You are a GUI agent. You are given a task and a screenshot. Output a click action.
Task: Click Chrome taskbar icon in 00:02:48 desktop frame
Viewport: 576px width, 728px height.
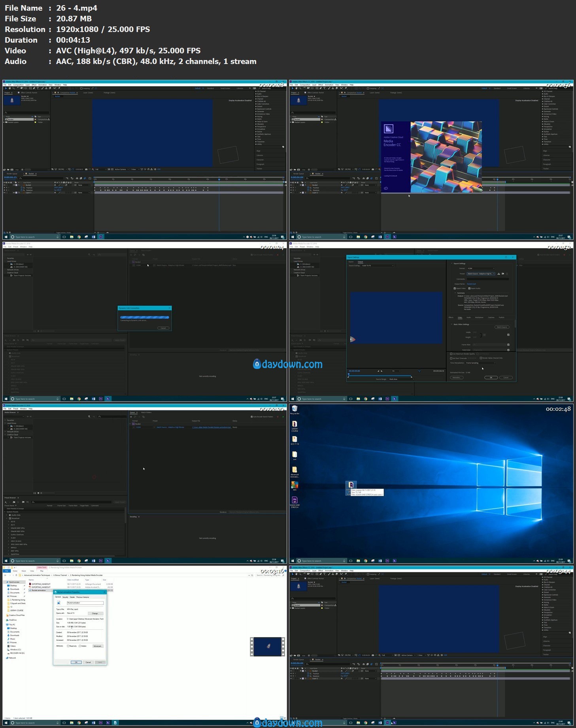[x=365, y=561]
